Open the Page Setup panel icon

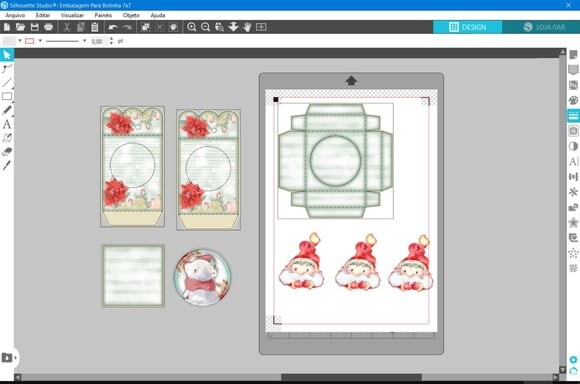click(x=573, y=55)
